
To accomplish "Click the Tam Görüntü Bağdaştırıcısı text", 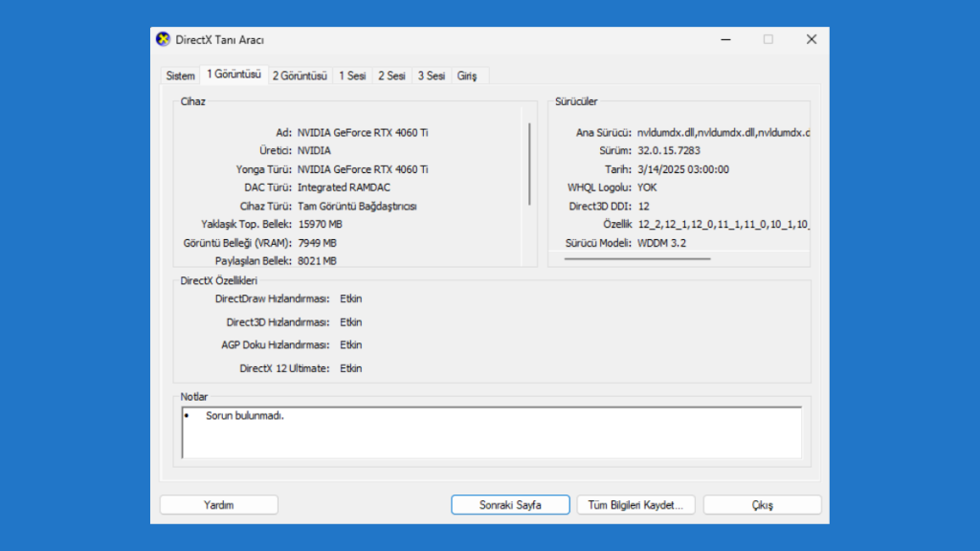I will pos(357,207).
